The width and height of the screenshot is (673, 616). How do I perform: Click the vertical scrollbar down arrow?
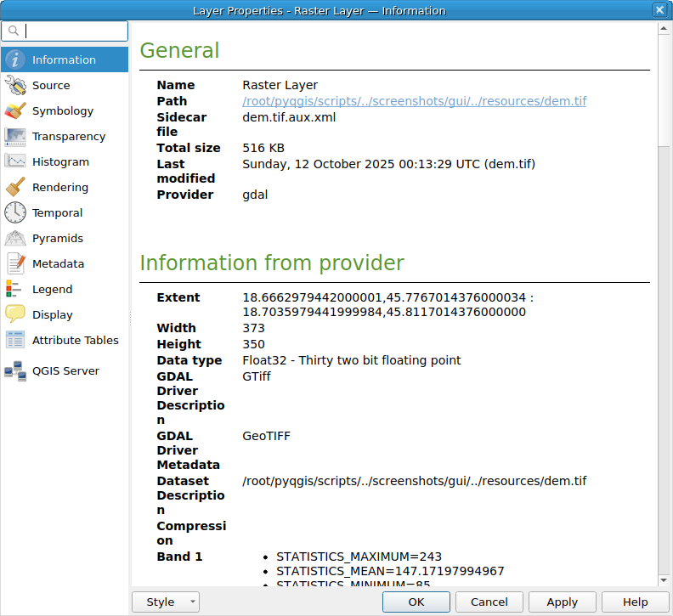coord(664,580)
